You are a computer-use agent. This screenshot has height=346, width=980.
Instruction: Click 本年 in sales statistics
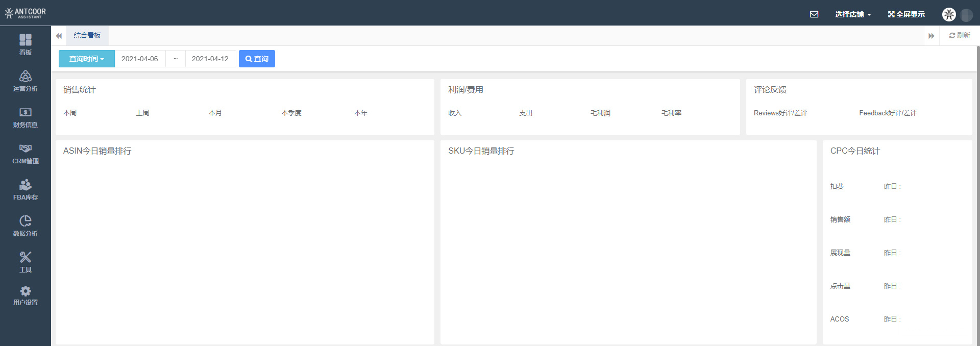click(x=361, y=113)
